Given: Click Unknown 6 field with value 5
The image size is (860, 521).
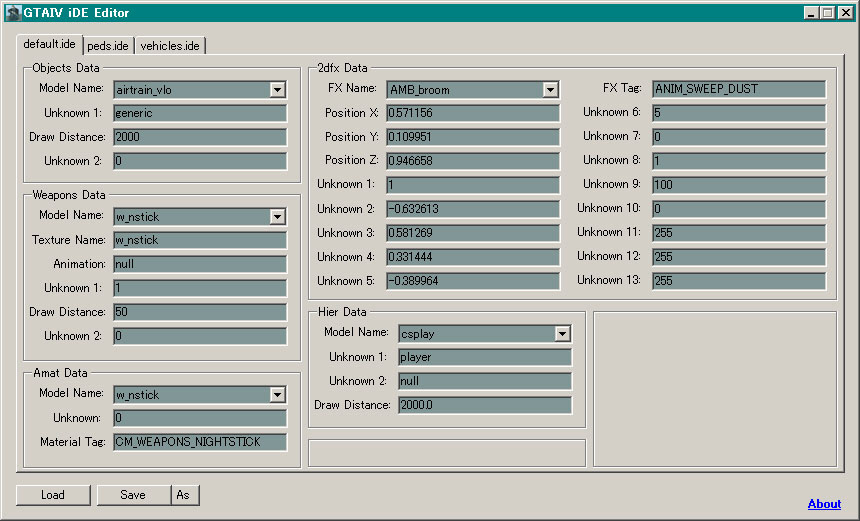Looking at the screenshot, I should [739, 114].
